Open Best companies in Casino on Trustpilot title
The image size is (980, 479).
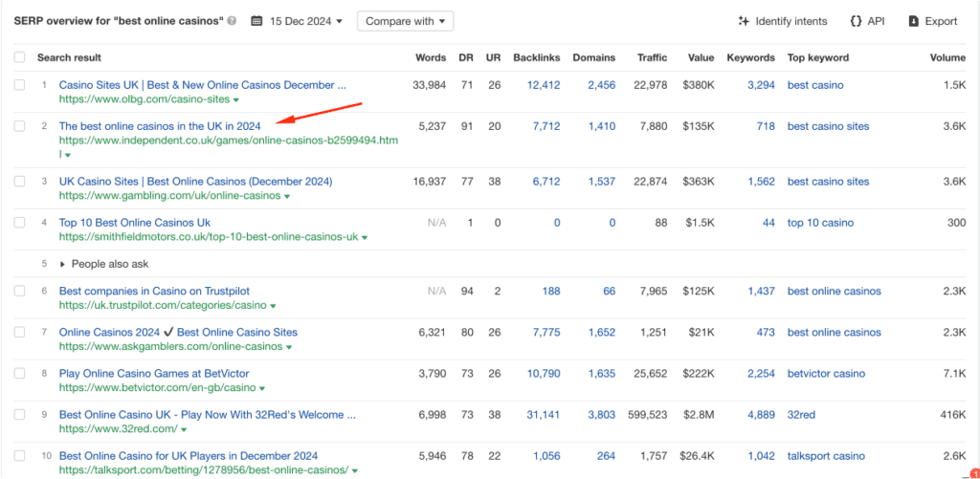pos(154,291)
